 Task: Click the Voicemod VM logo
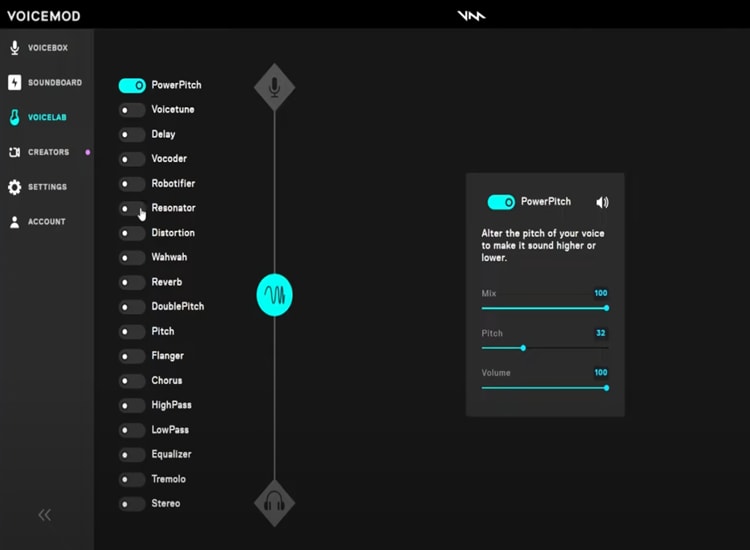click(x=471, y=16)
